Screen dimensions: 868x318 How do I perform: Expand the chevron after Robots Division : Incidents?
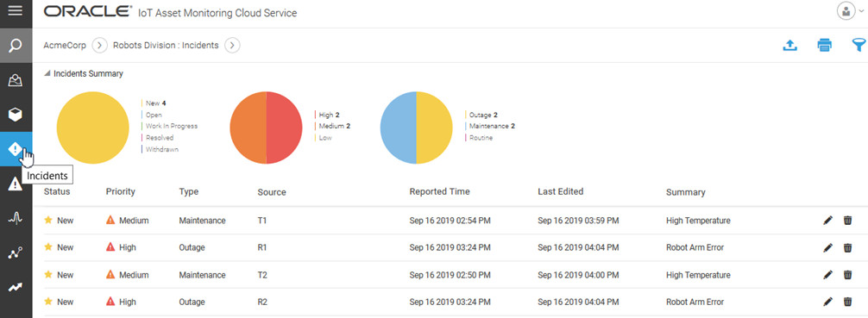click(x=232, y=46)
